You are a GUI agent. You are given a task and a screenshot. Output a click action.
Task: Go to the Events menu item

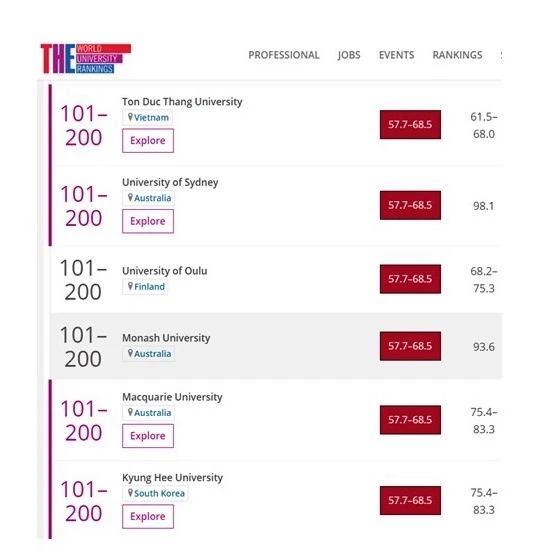397,55
